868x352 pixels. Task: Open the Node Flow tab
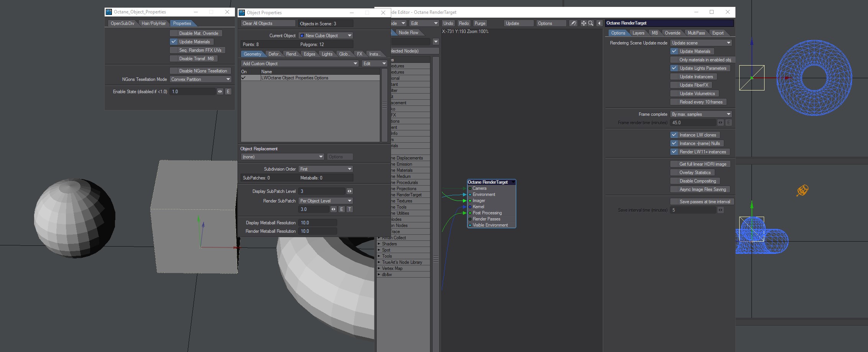(x=408, y=33)
